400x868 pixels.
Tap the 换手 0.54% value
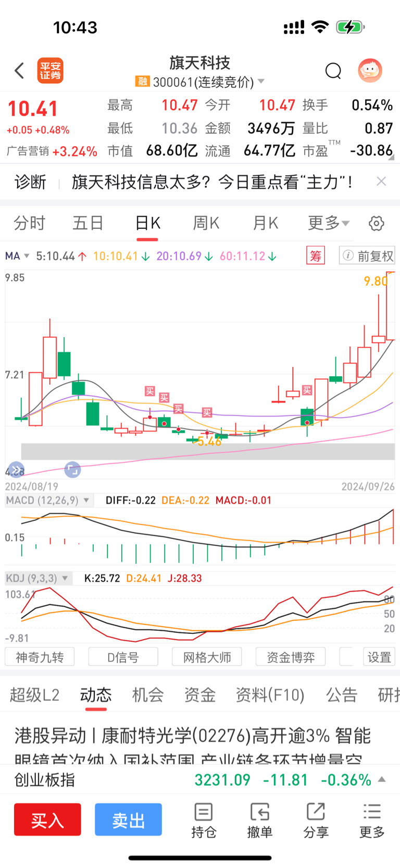[x=372, y=105]
